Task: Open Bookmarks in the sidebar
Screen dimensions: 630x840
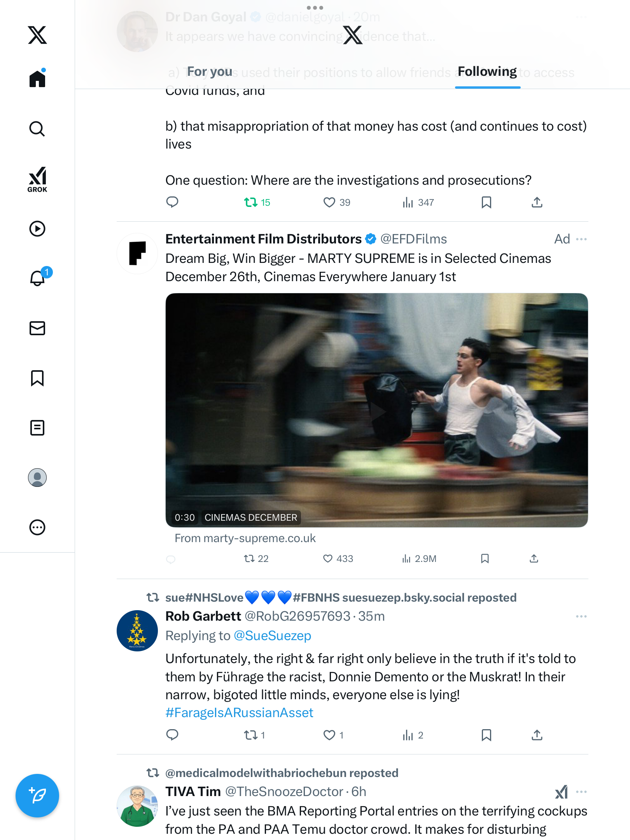Action: (x=37, y=378)
